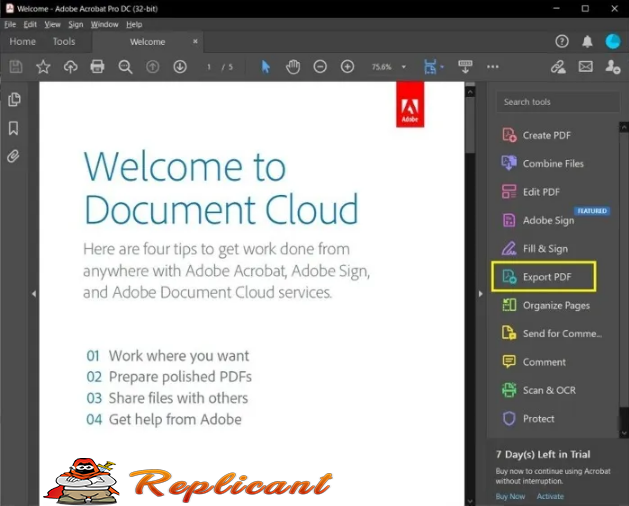Open the Help question mark icon
Image resolution: width=629 pixels, height=506 pixels.
562,41
